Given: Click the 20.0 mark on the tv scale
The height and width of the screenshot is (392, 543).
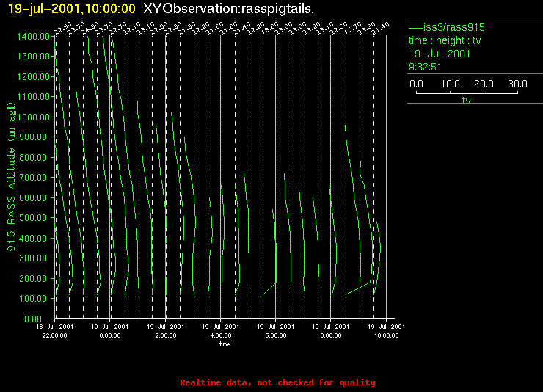Looking at the screenshot, I should [x=484, y=84].
